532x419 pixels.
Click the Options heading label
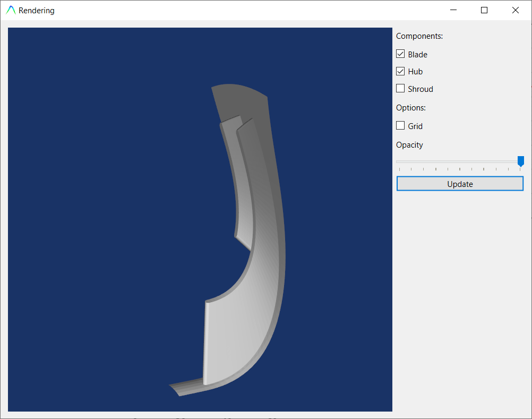[411, 107]
